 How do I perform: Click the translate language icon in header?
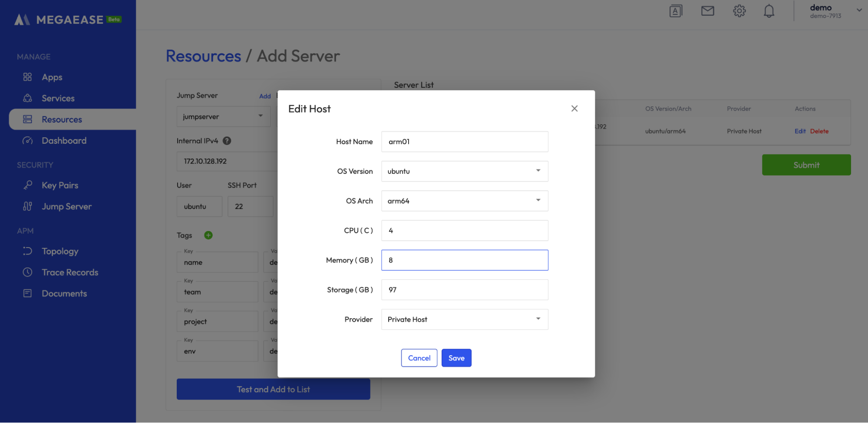coord(676,11)
